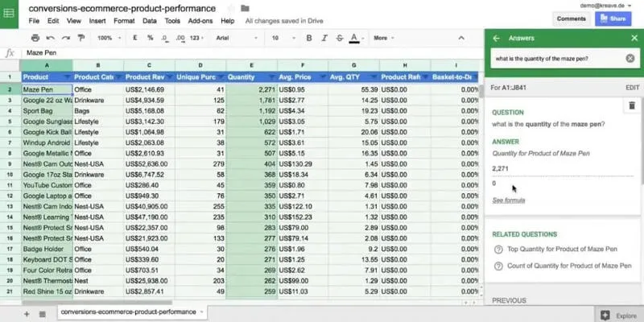Collapse the toolbar with the up chevron
This screenshot has height=322, width=644.
coord(461,38)
